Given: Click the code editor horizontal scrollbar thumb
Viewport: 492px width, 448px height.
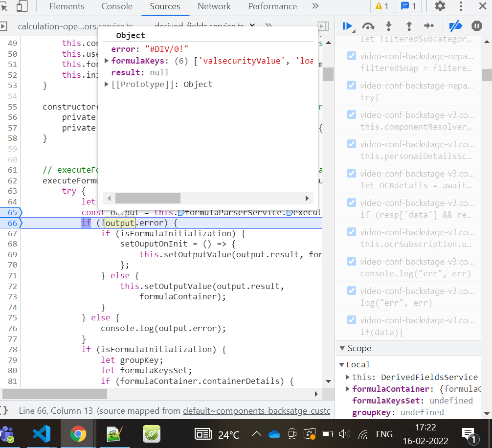Looking at the screenshot, I should pos(55,394).
